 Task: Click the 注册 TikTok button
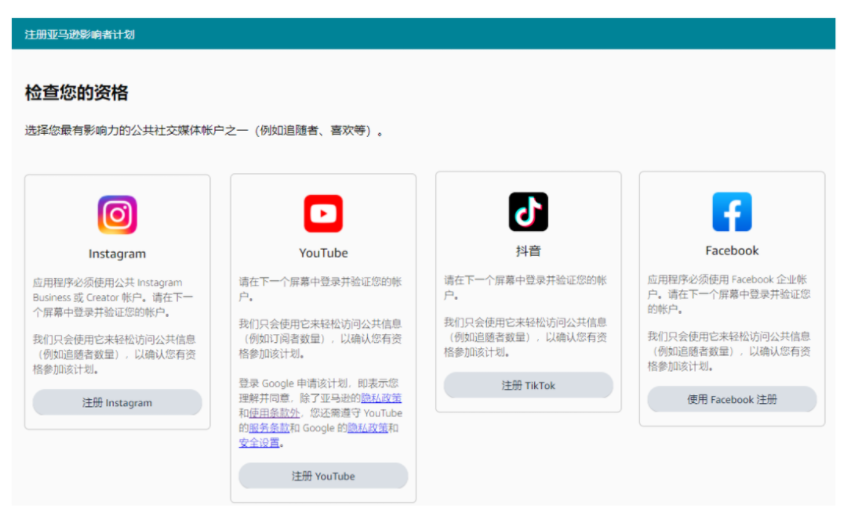[528, 385]
